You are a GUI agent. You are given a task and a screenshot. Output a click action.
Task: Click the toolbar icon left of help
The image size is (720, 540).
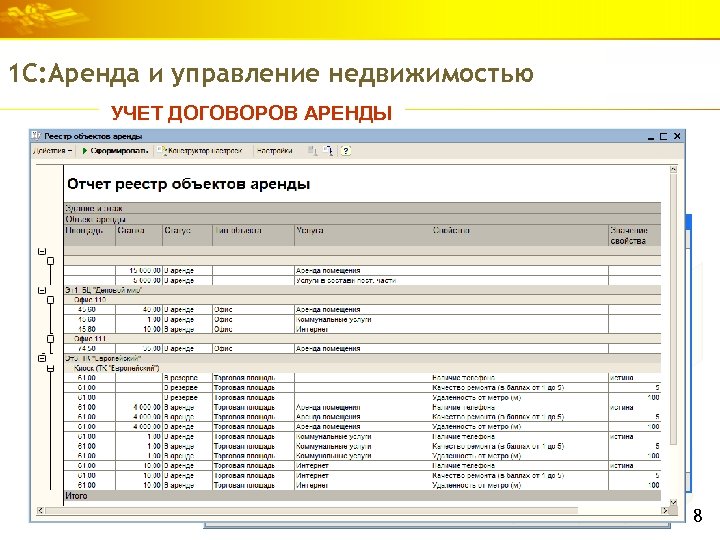pyautogui.click(x=328, y=151)
